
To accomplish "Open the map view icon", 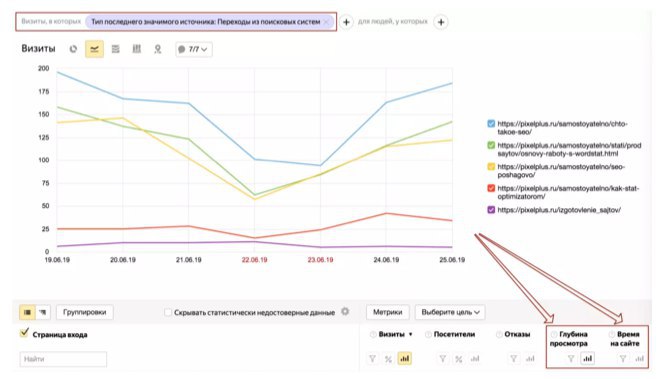I will [158, 49].
